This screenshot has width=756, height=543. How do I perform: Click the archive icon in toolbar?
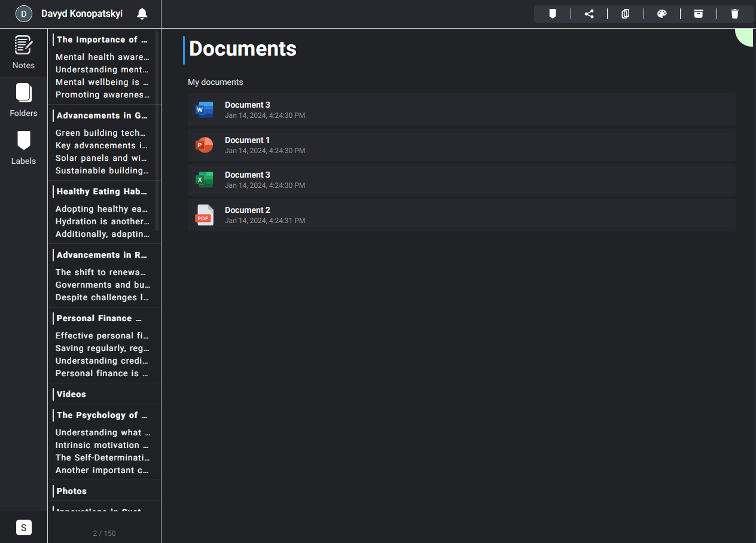click(x=699, y=14)
